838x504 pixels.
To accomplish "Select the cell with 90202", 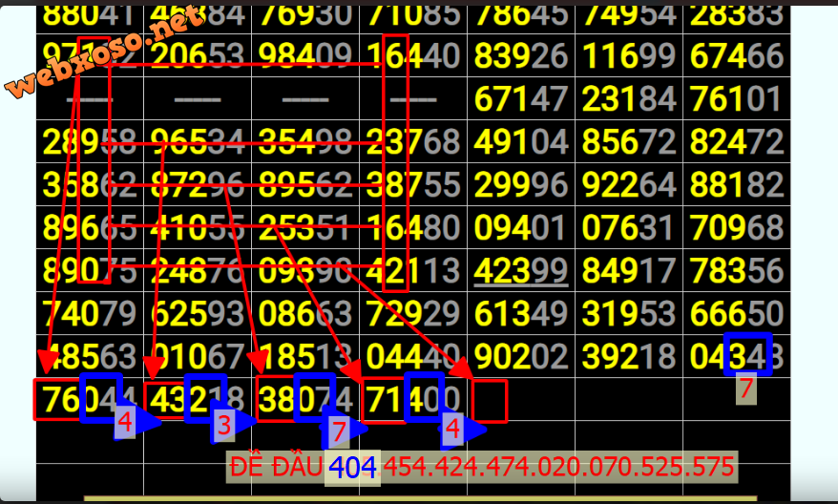I will (521, 356).
